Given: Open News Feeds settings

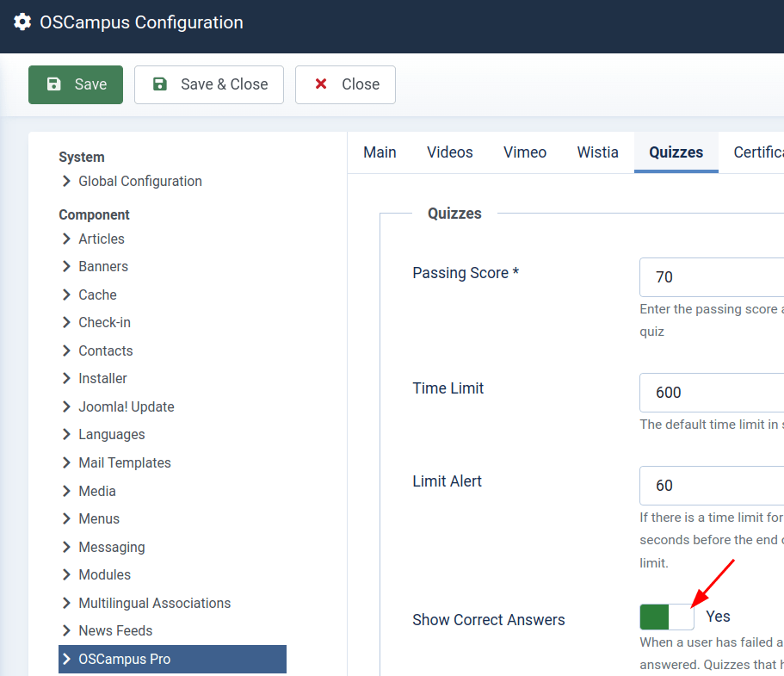Looking at the screenshot, I should coord(115,630).
